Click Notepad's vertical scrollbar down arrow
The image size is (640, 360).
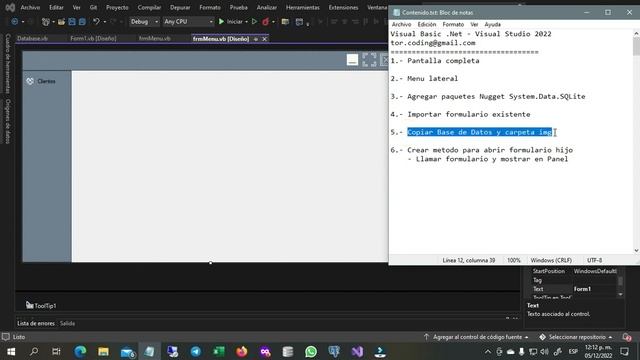click(x=636, y=250)
